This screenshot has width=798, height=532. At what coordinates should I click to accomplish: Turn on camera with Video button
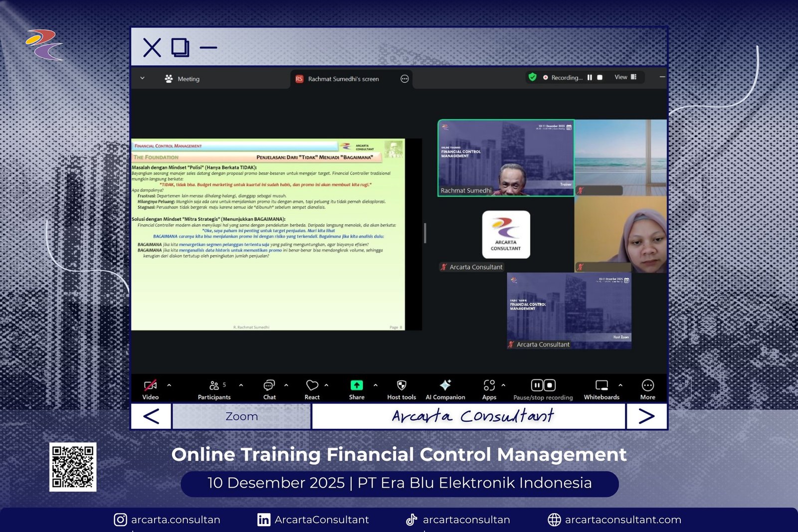(150, 389)
